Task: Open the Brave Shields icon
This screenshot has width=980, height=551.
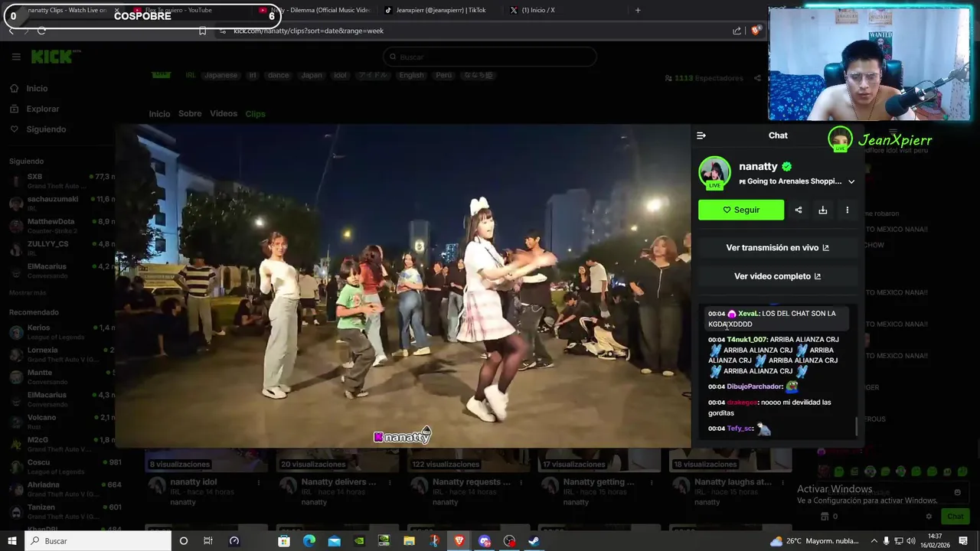Action: click(x=756, y=31)
